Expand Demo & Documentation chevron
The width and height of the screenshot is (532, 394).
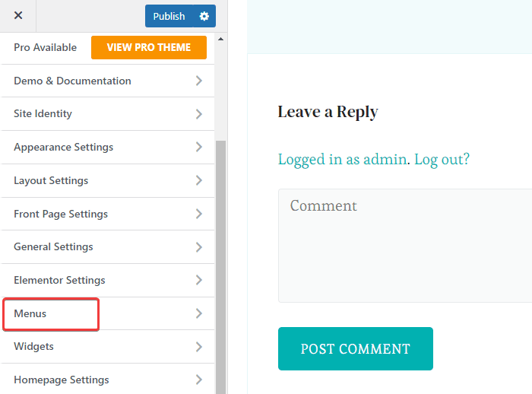click(198, 81)
